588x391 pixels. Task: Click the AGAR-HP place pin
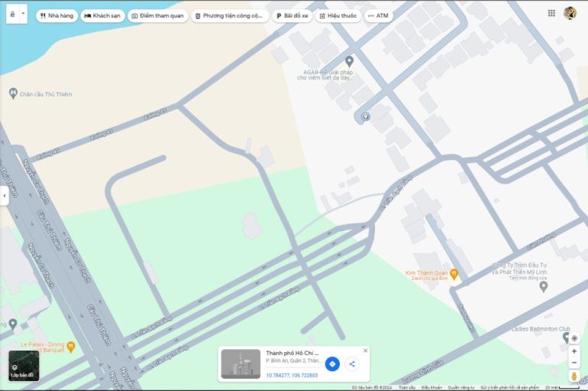coord(349,61)
